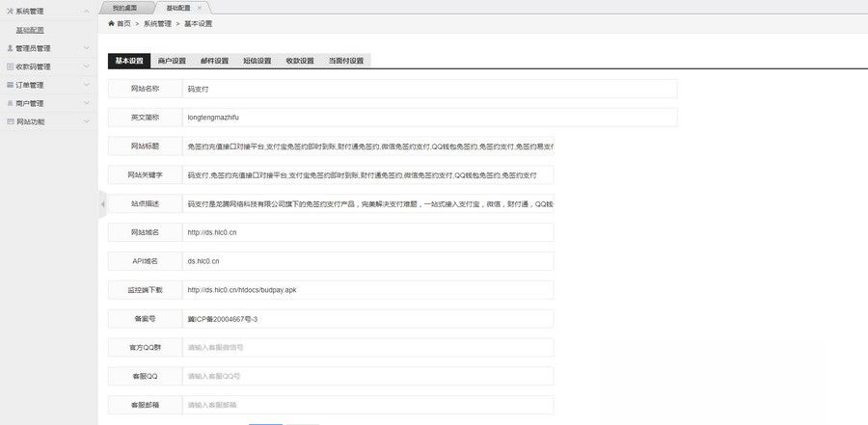Click the home icon in breadcrumb

111,22
